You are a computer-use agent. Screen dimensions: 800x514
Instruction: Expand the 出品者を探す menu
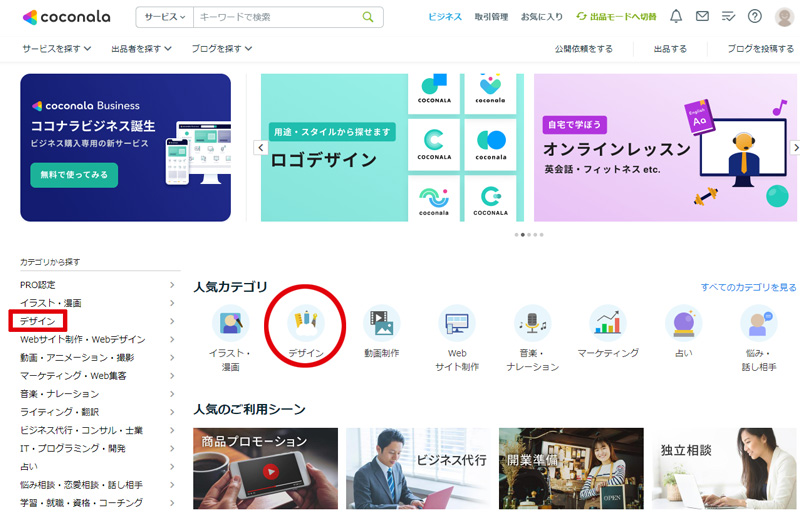point(140,48)
